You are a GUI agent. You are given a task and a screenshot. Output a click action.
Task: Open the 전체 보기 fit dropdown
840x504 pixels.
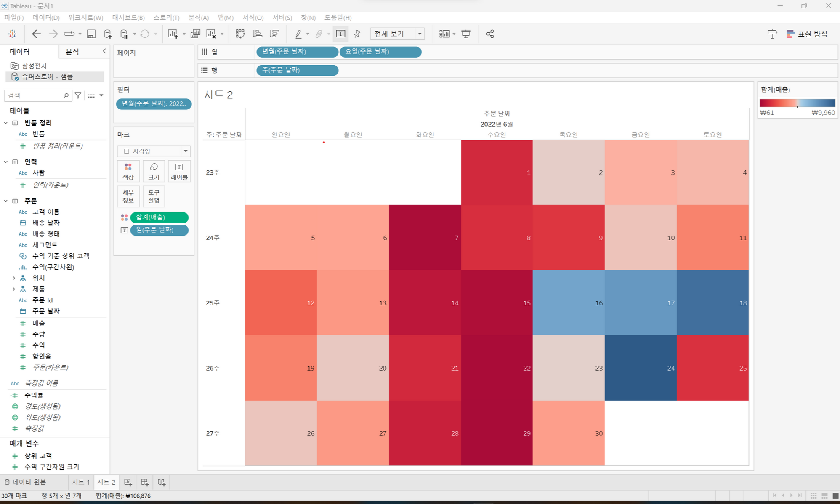tap(398, 34)
